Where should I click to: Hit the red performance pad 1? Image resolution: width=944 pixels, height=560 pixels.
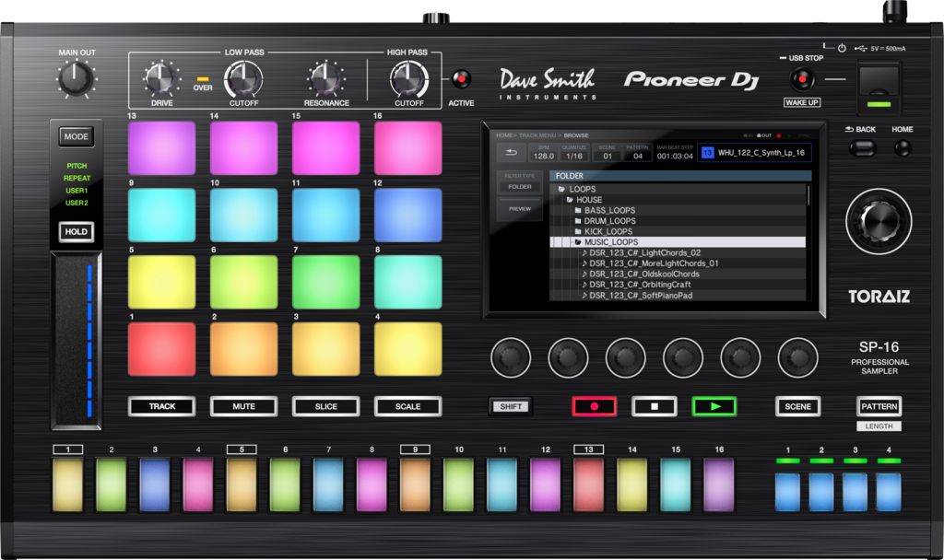pyautogui.click(x=161, y=349)
